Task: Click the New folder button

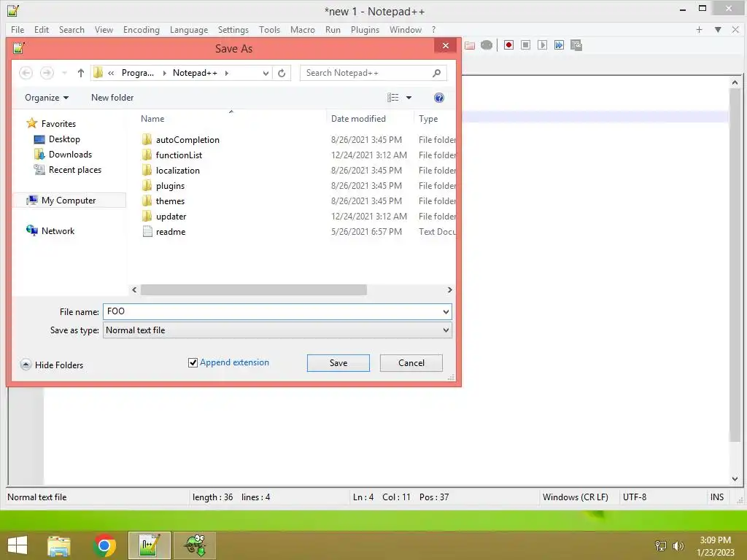Action: point(112,98)
